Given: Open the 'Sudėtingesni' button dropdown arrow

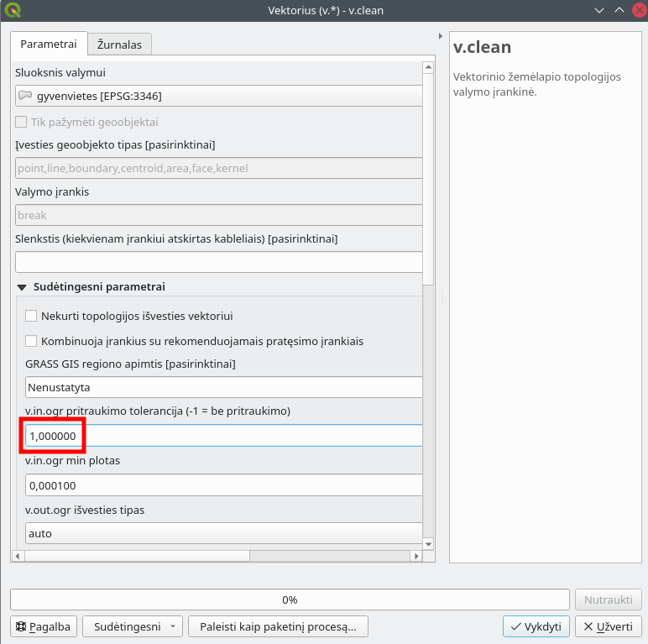Looking at the screenshot, I should click(x=173, y=626).
